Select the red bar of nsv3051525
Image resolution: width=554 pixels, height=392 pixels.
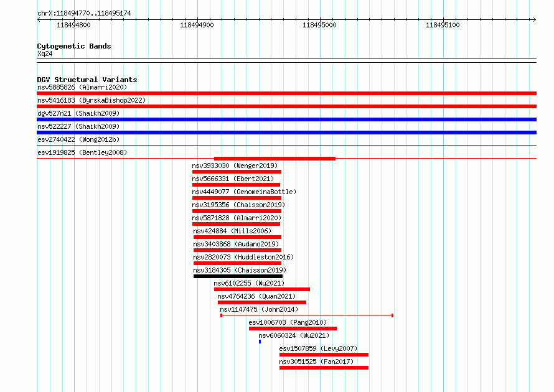click(x=324, y=368)
